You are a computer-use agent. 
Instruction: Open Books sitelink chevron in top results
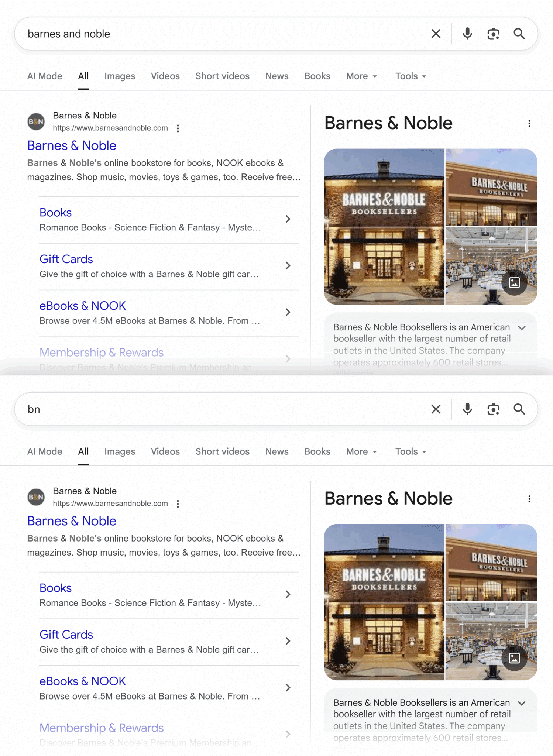pyautogui.click(x=288, y=219)
